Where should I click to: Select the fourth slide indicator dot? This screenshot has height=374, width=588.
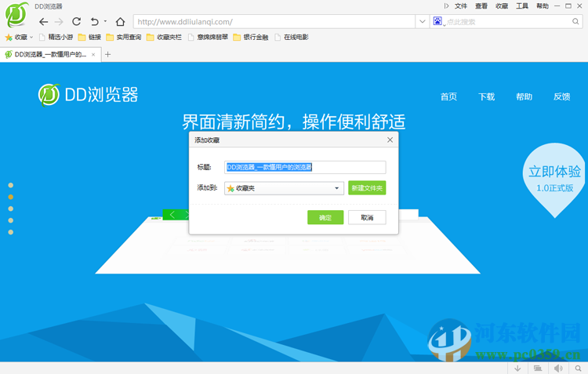click(11, 220)
